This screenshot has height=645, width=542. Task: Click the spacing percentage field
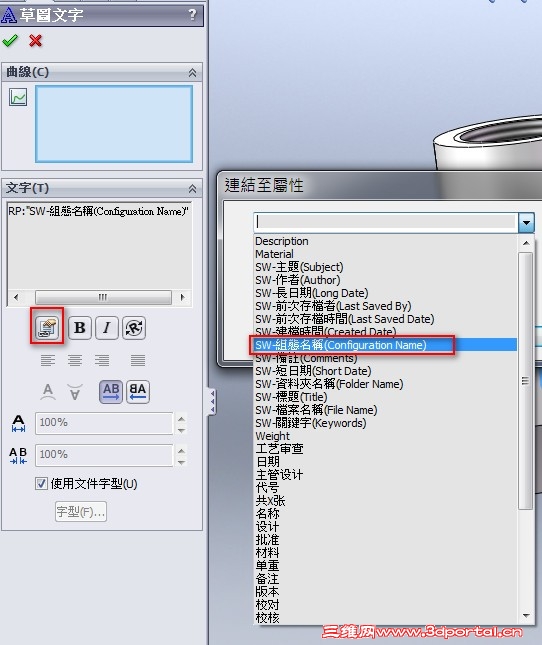click(x=104, y=455)
